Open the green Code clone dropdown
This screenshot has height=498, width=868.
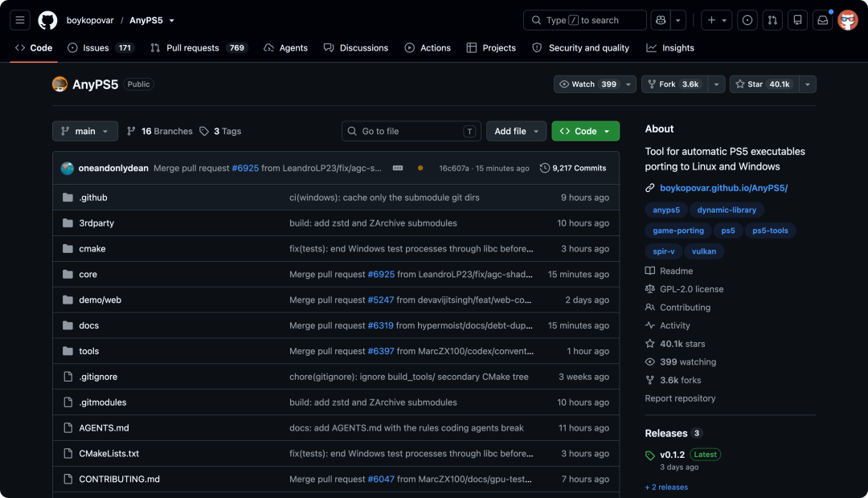coord(586,131)
